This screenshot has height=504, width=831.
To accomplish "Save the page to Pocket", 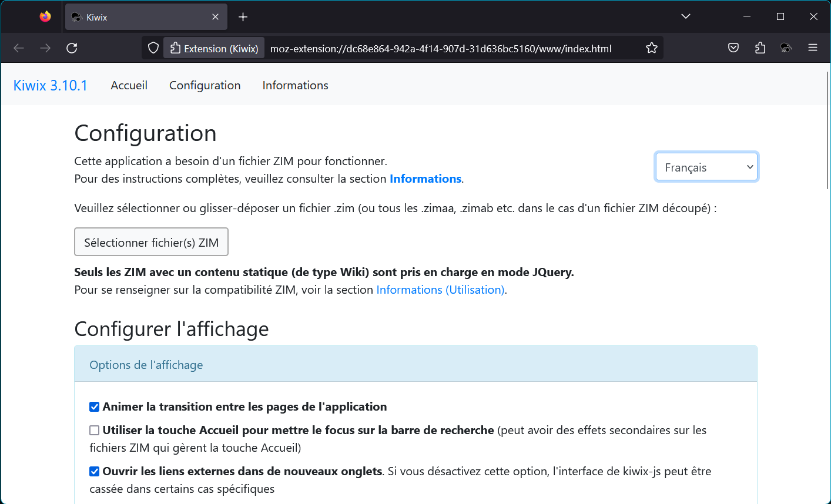I will coord(733,48).
